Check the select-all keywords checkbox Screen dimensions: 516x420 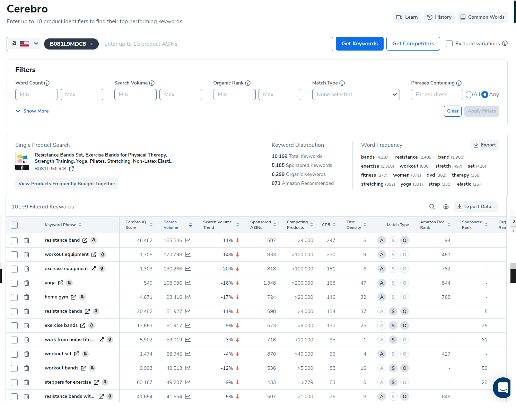point(14,225)
